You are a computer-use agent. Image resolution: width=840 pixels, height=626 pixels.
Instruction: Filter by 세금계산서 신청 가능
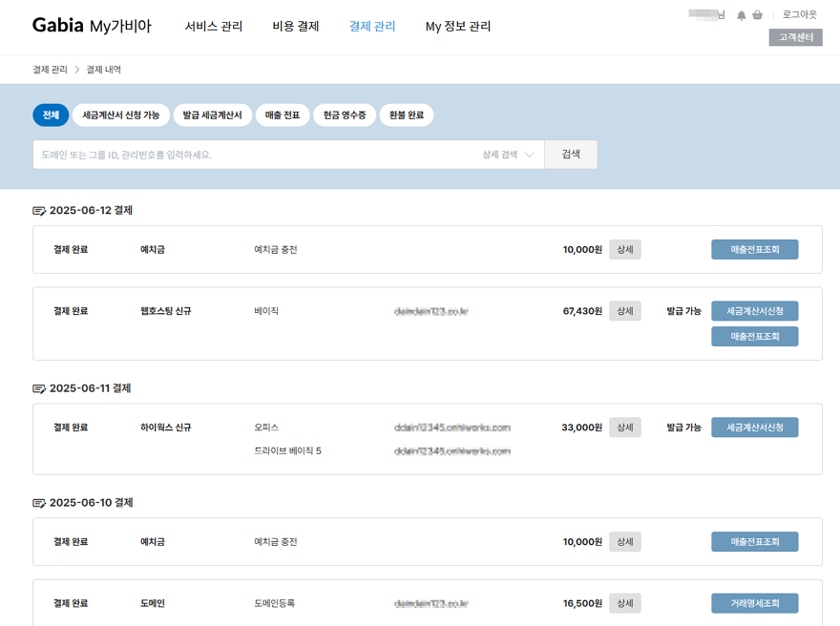tap(121, 115)
